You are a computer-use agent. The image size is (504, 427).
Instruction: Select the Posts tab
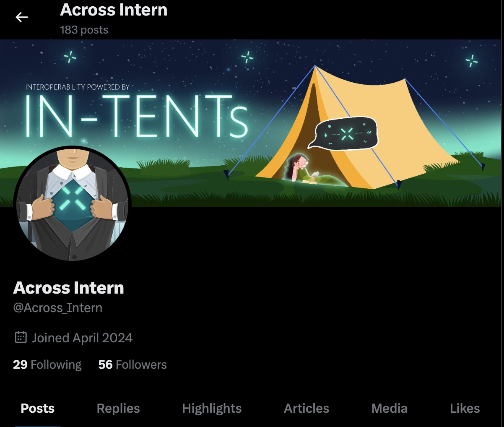pyautogui.click(x=38, y=409)
